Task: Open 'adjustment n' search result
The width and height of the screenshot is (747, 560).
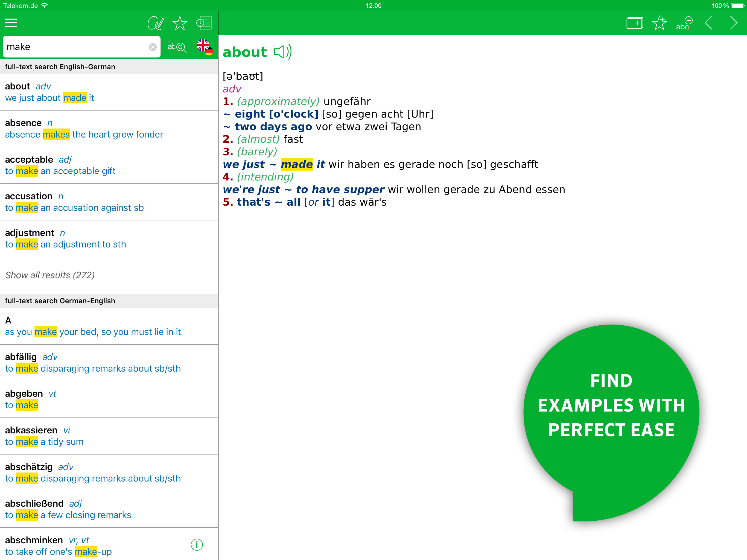Action: 109,238
